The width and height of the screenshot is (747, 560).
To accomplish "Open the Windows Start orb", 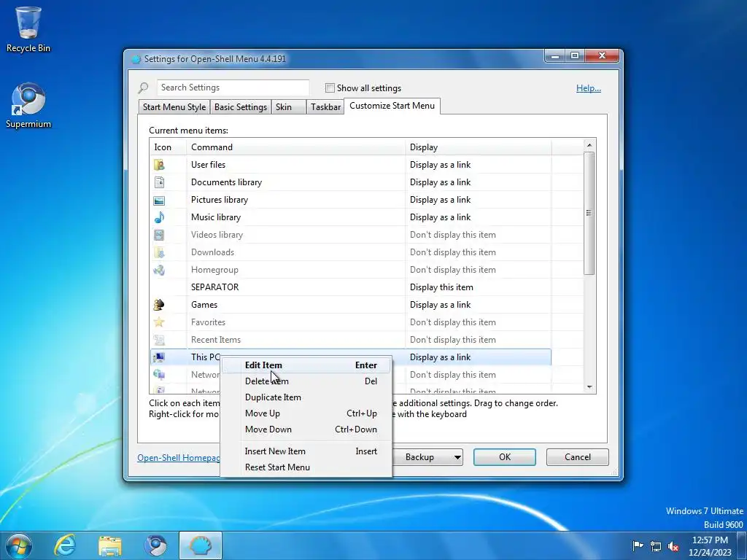I will coord(18,545).
